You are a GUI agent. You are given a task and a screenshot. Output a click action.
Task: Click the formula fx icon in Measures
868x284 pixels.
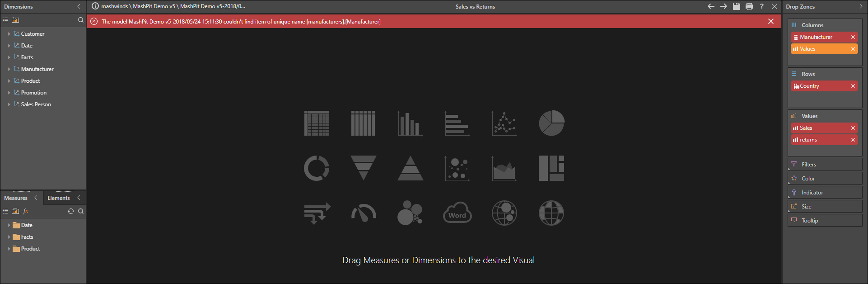tap(26, 211)
